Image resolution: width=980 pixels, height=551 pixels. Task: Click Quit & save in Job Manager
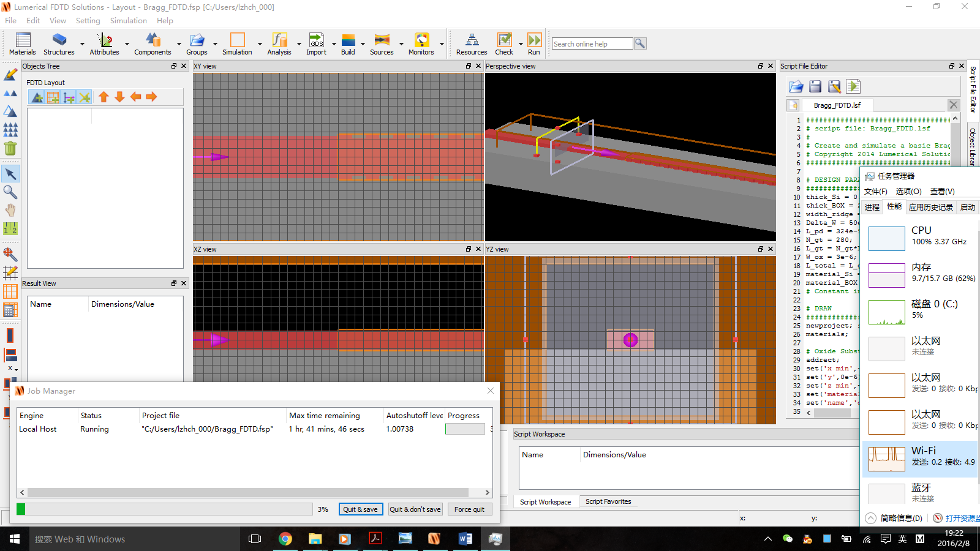(x=360, y=509)
